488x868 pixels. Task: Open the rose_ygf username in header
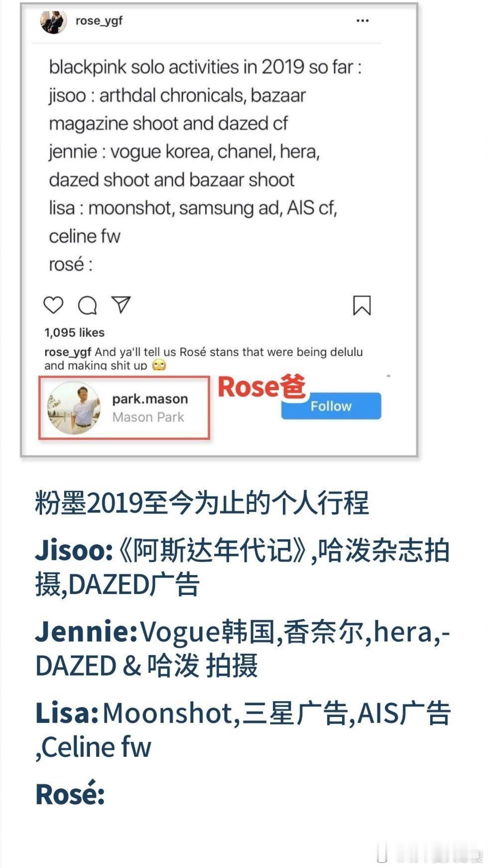point(99,20)
